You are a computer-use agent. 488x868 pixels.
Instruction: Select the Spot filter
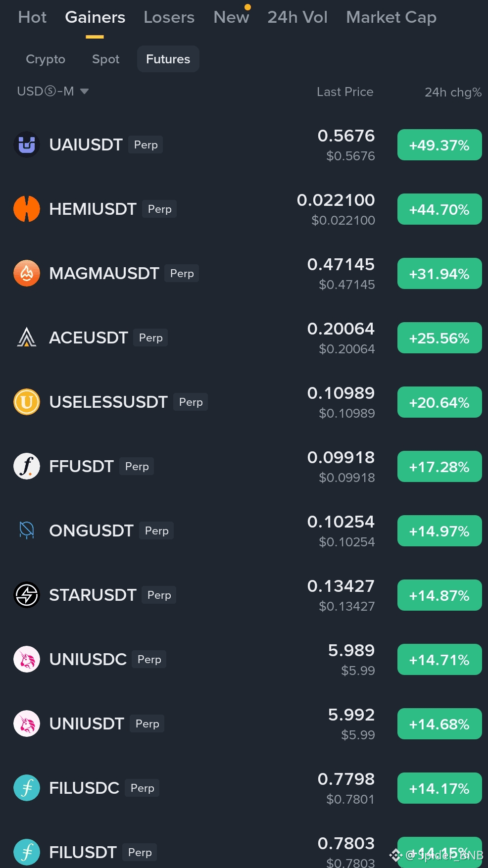tap(105, 59)
